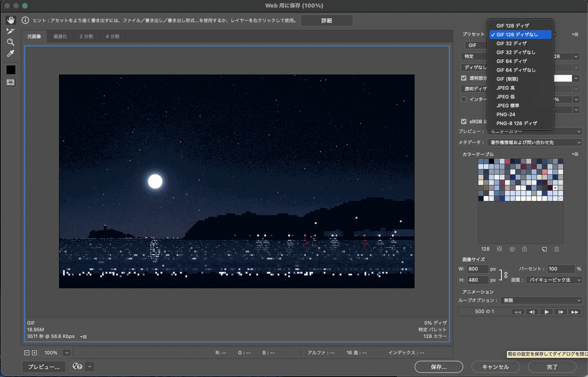Click the パーセント field showing 100

pos(561,269)
